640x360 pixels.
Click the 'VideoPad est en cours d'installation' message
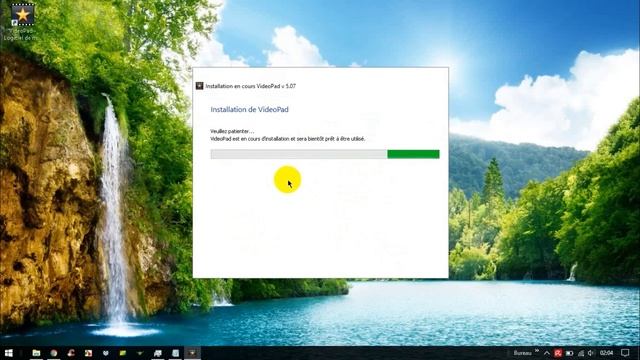[288, 139]
